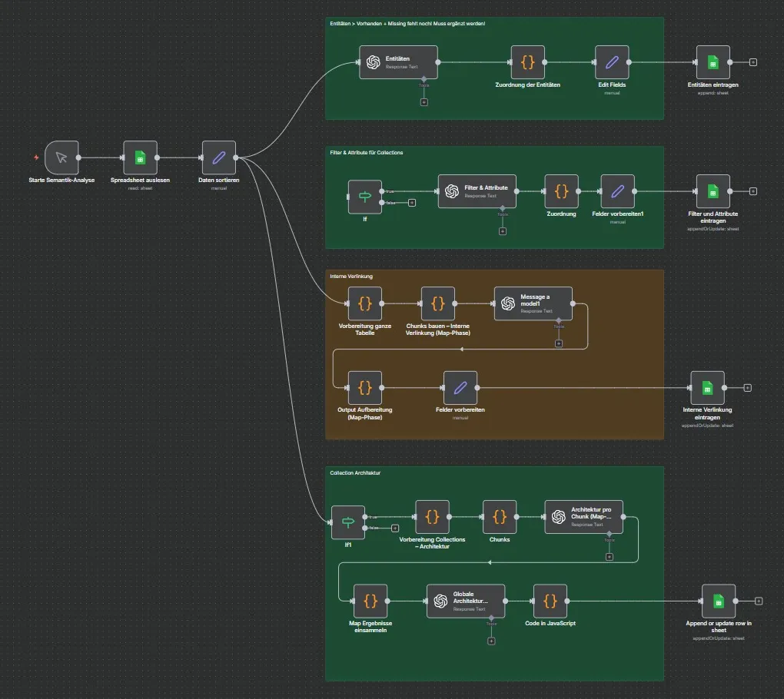Open the Entitäten OpenAI node
This screenshot has width=784, height=699.
pyautogui.click(x=398, y=62)
